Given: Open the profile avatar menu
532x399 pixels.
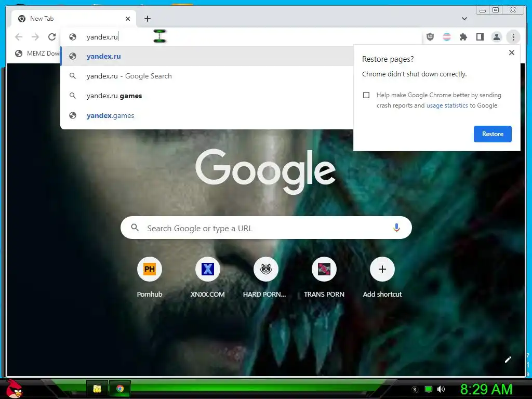Looking at the screenshot, I should click(x=496, y=37).
